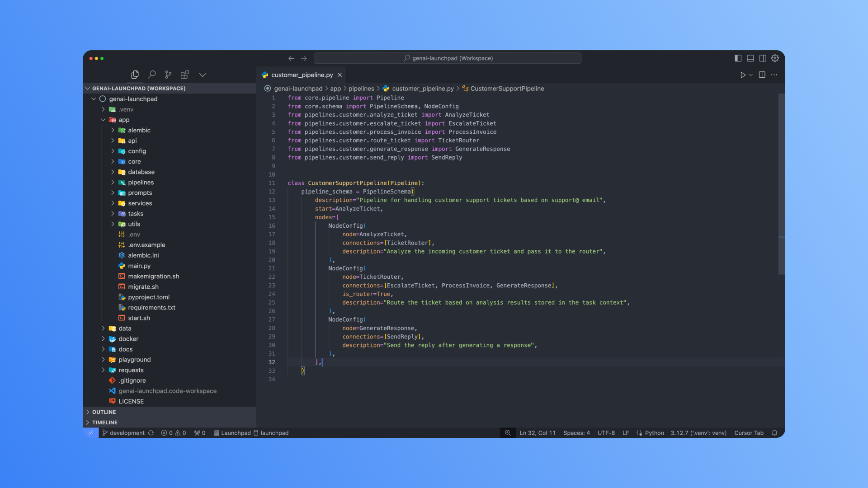Open main.py in the explorer

point(139,266)
